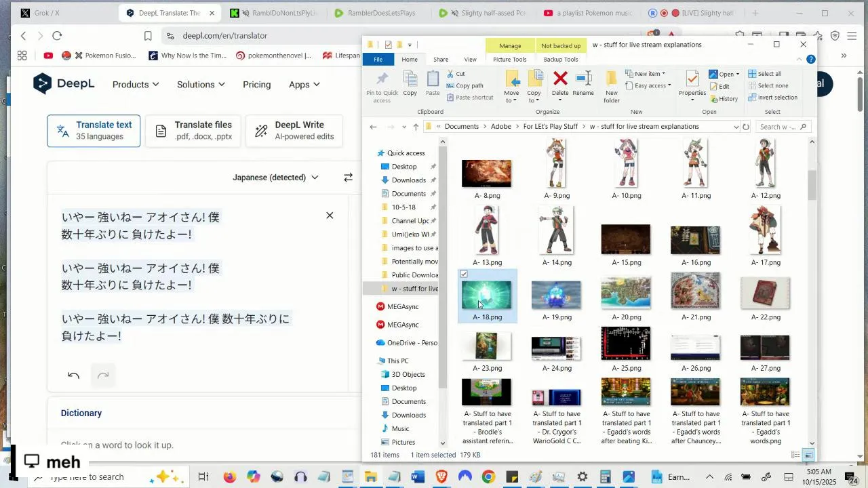Click Select none in the ribbon
The width and height of the screenshot is (868, 488).
(768, 85)
